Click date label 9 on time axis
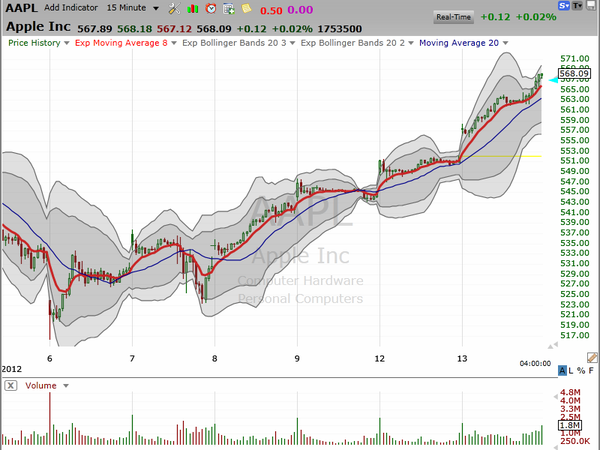This screenshot has height=450, width=600. coord(297,359)
